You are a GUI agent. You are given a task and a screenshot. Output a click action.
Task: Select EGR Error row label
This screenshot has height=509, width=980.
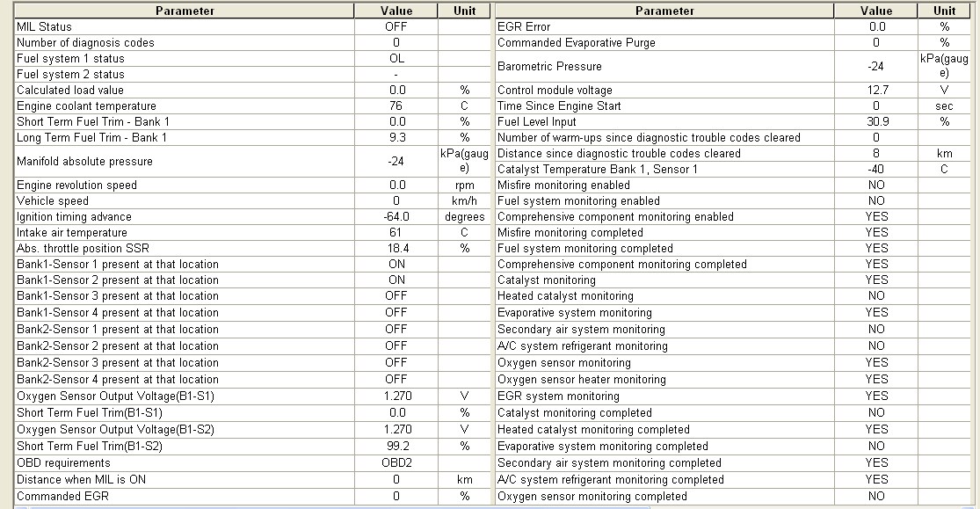click(x=524, y=27)
